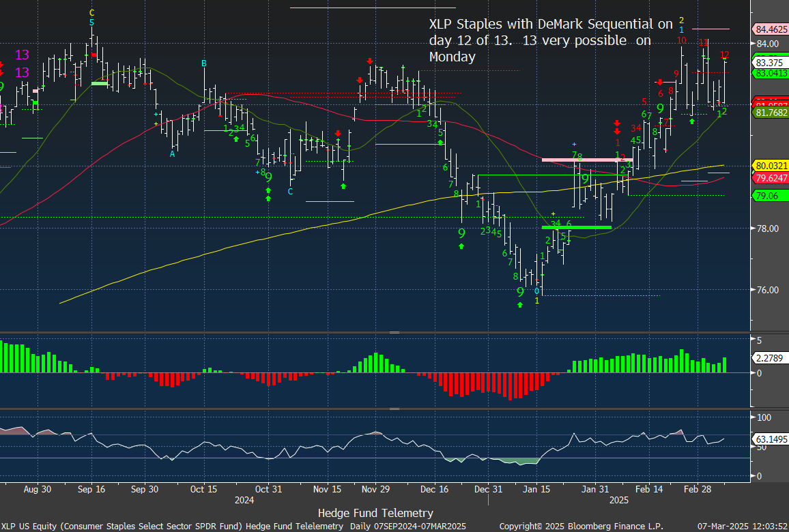The image size is (789, 532).
Task: Click the cyan wave label C near November low
Action: tap(290, 192)
